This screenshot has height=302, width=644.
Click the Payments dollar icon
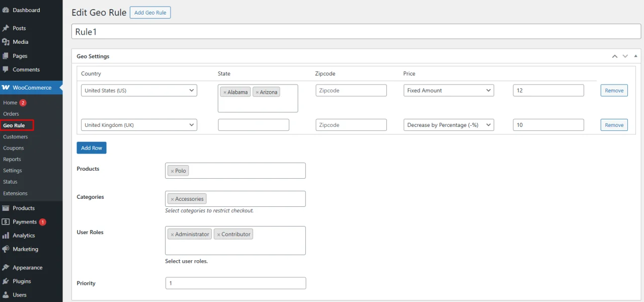tap(6, 221)
